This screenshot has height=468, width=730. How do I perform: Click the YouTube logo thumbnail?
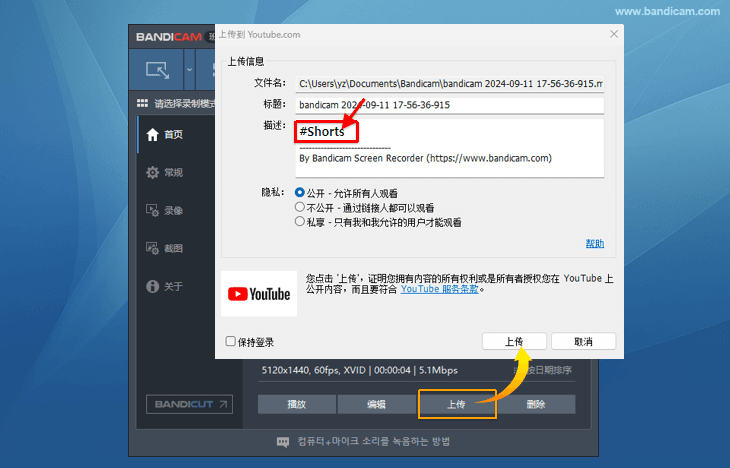[258, 294]
